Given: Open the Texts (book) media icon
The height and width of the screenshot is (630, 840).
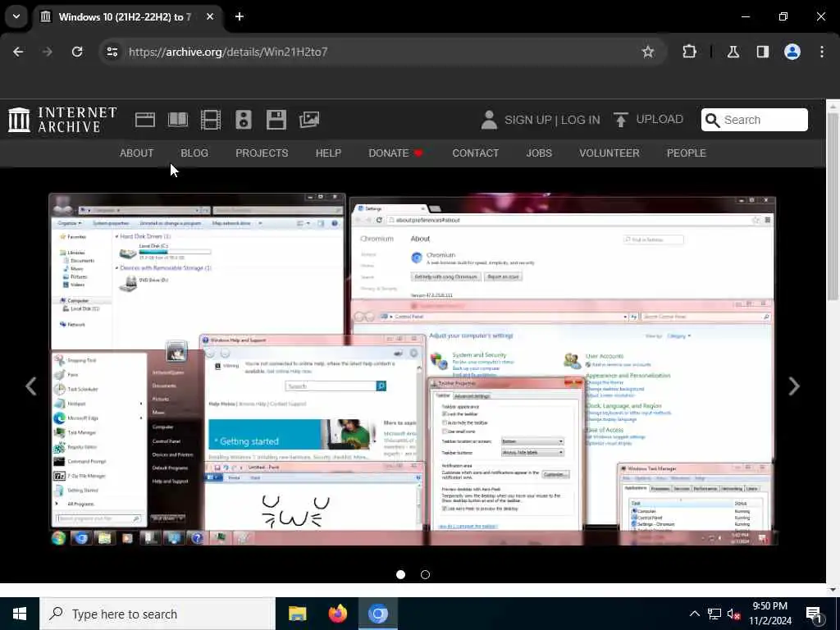Looking at the screenshot, I should tap(177, 120).
